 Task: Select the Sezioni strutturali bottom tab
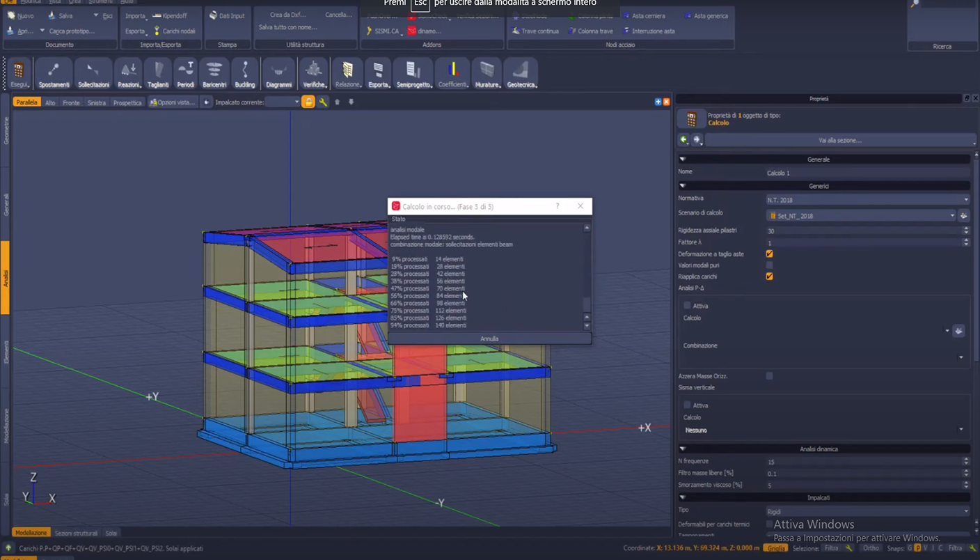click(76, 533)
